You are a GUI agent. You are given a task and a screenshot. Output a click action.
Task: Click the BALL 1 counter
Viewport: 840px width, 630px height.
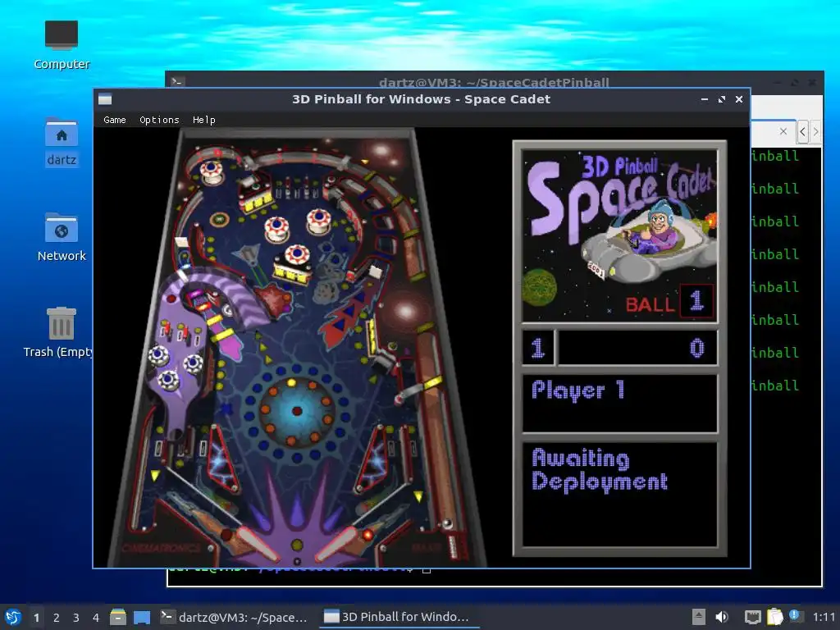(x=669, y=302)
